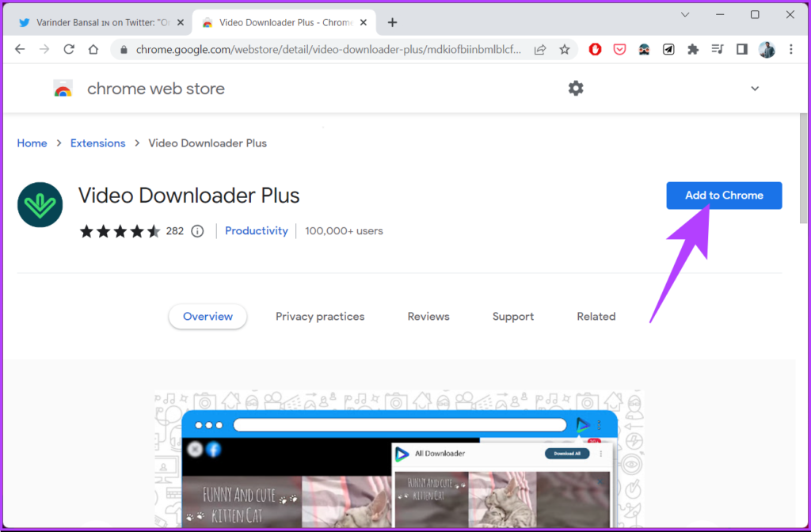
Task: Open Web Store settings gear
Action: (576, 89)
